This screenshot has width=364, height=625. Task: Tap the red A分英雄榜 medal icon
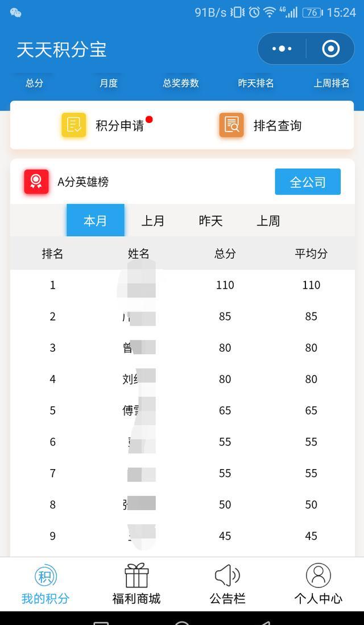click(x=36, y=182)
